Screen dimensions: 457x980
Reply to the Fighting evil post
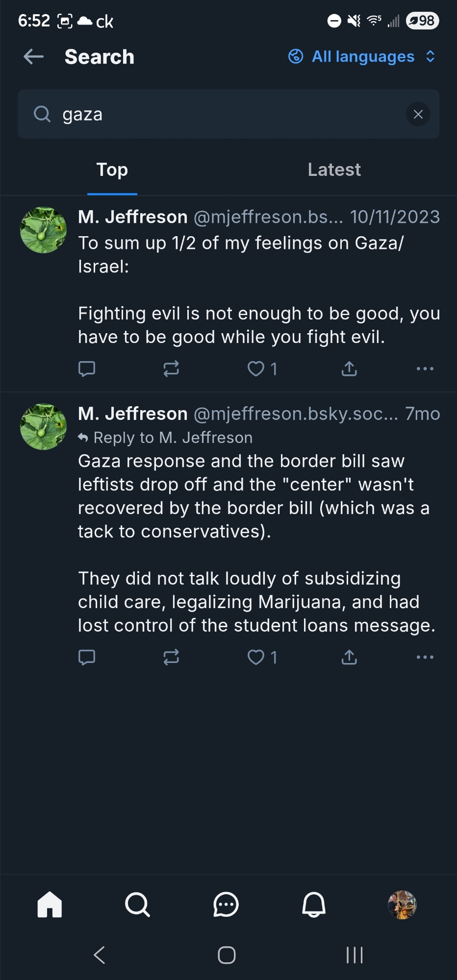[x=87, y=368]
